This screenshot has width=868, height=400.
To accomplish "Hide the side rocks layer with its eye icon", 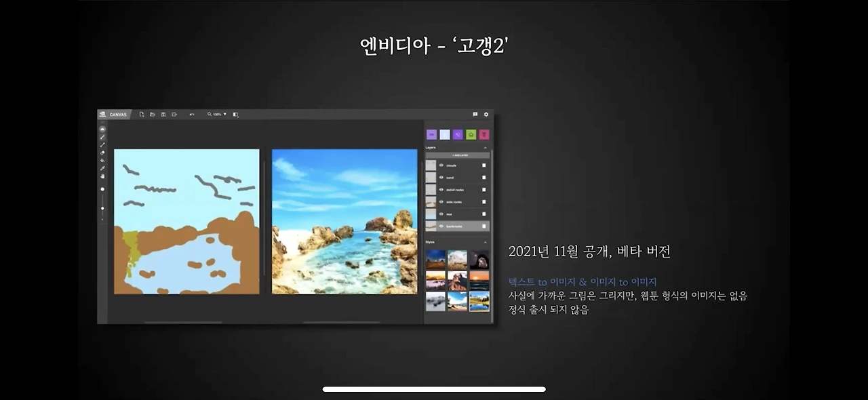I will [441, 202].
